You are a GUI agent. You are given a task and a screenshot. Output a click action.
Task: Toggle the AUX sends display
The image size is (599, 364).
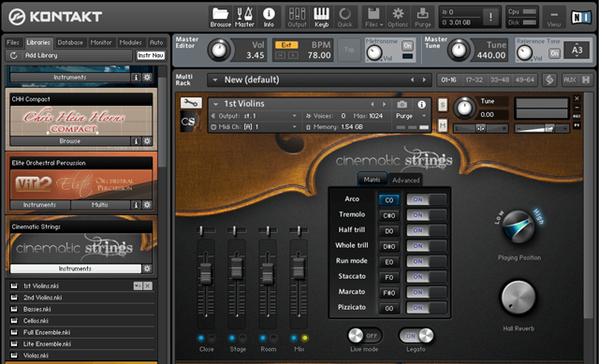click(569, 80)
